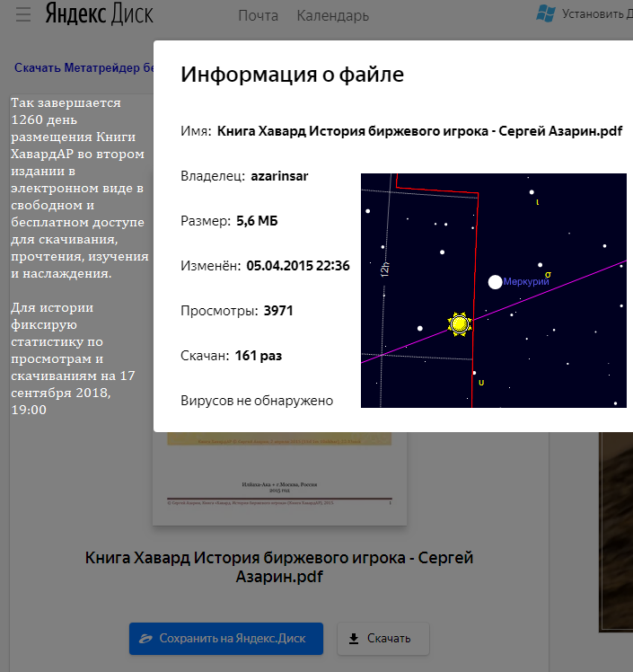633x672 pixels.
Task: Open the Календарь header item
Action: tap(332, 15)
